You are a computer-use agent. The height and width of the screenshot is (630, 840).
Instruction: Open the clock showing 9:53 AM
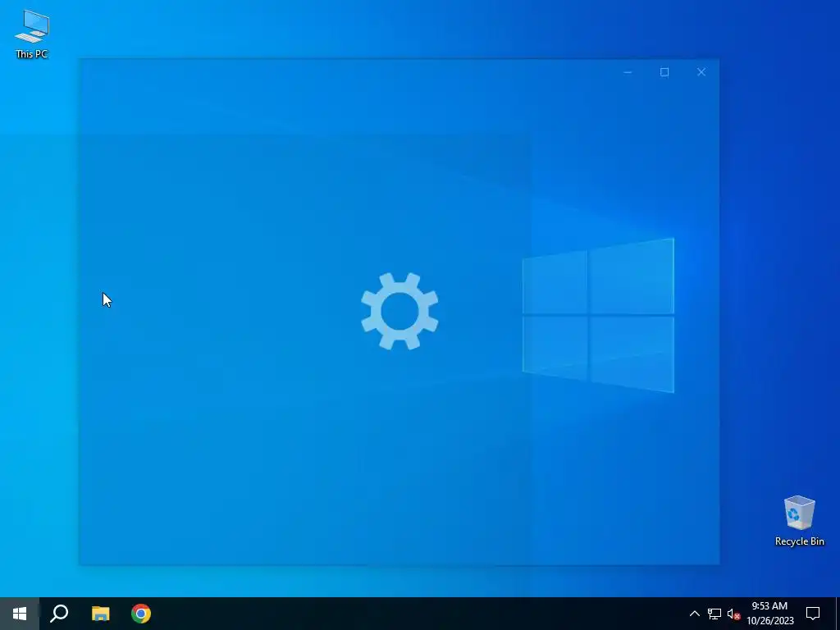click(769, 614)
